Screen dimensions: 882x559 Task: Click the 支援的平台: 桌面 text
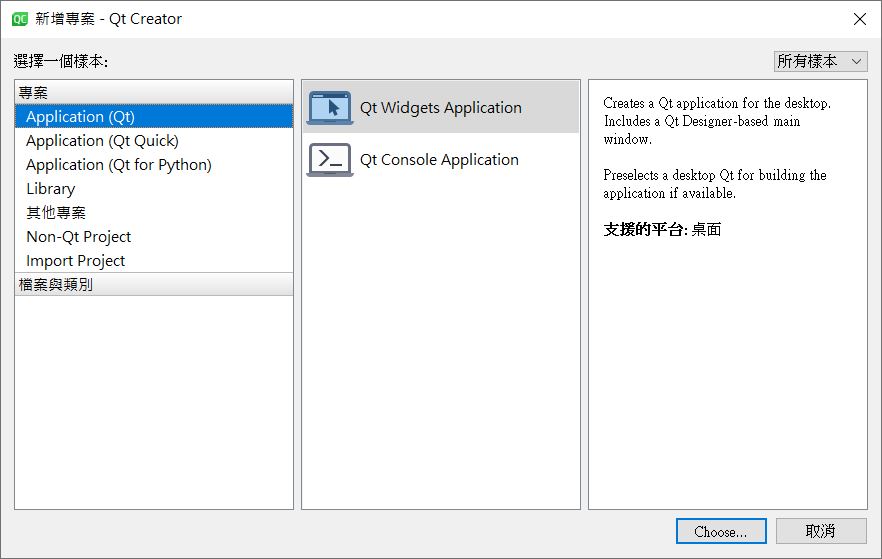[x=662, y=229]
